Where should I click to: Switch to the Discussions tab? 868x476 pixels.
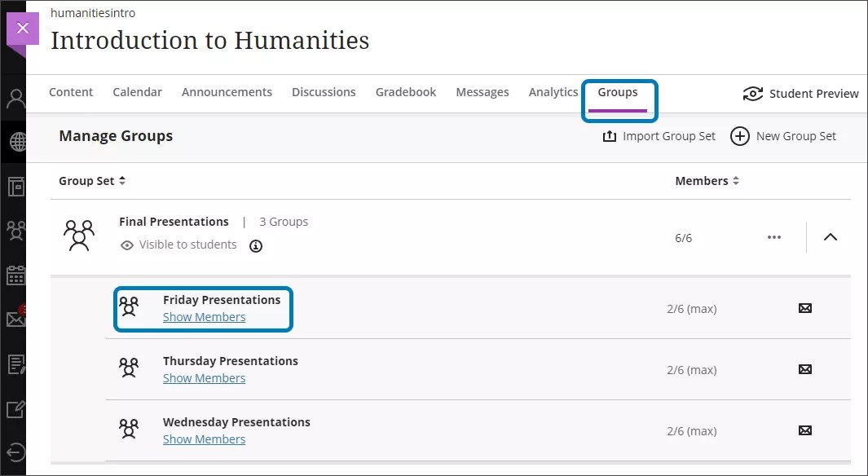(x=324, y=92)
